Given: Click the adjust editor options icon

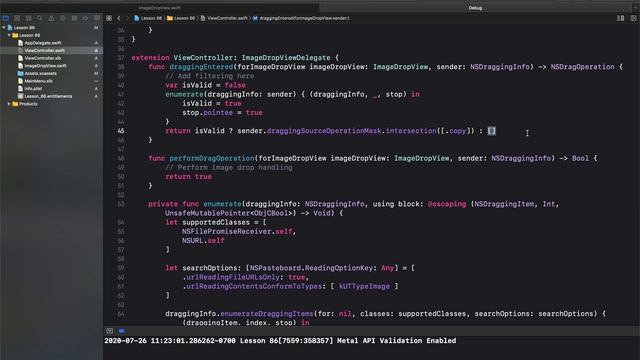Looking at the screenshot, I should click(620, 18).
